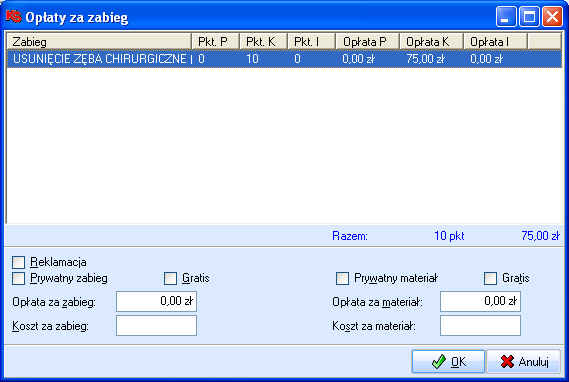
Task: Check the Prywatny zabieg option
Action: [x=19, y=278]
